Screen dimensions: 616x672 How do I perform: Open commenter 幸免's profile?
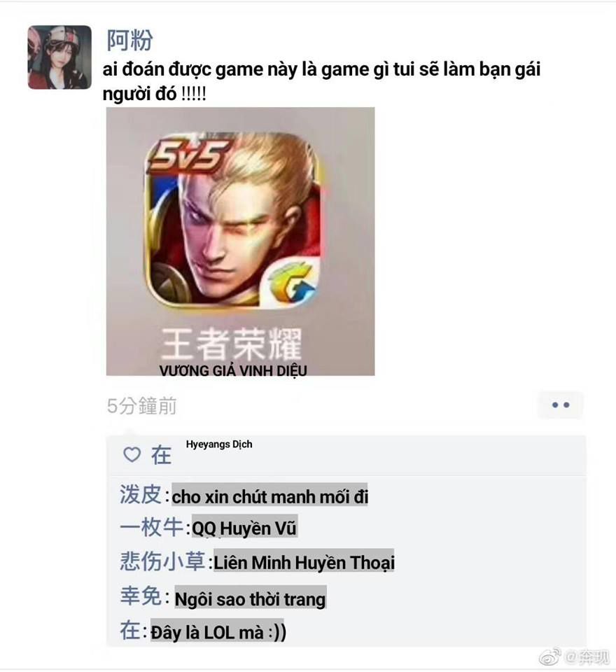click(140, 596)
